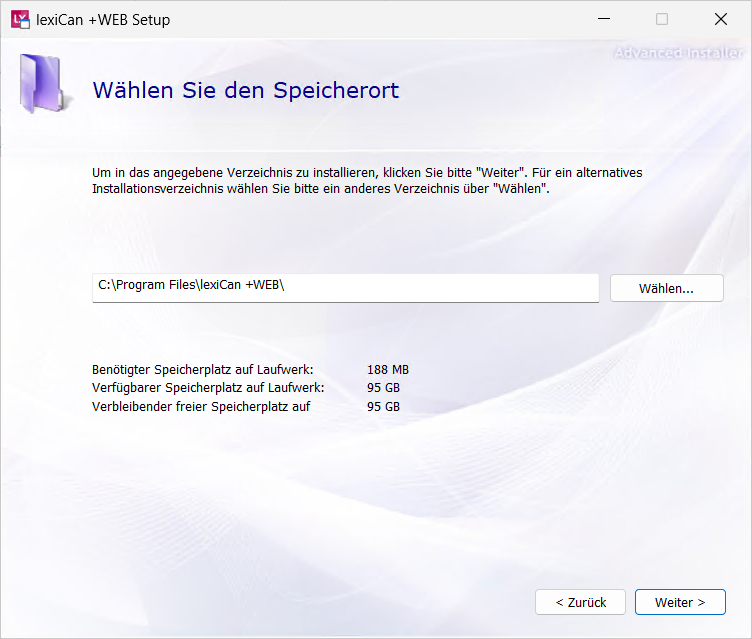The image size is (752, 639).
Task: Click the 'lexiCan +WEB Setup' window title text
Action: coord(103,20)
